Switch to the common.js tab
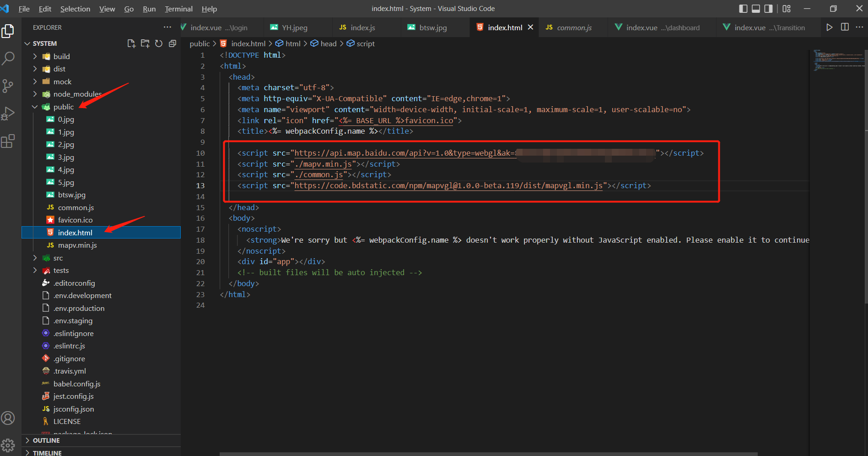 coord(574,27)
